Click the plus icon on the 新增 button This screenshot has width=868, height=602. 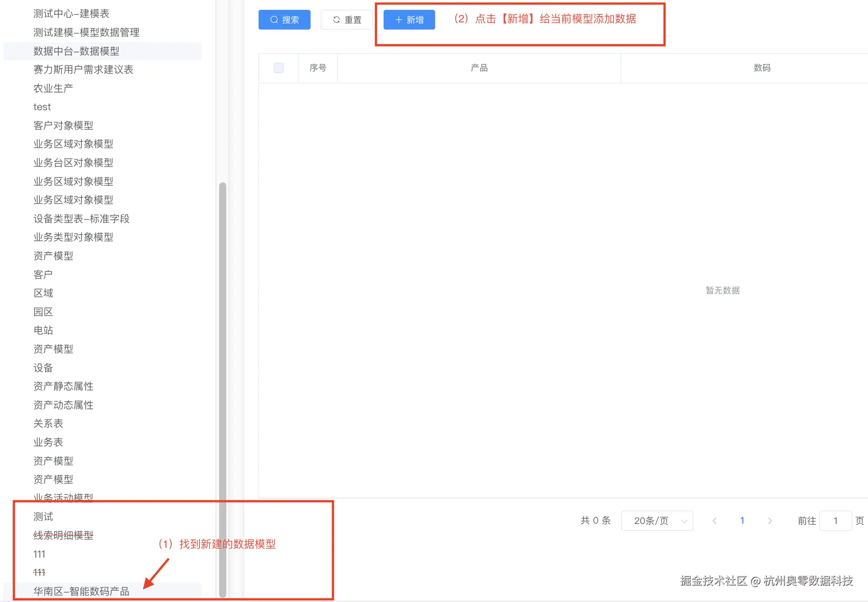(x=399, y=20)
